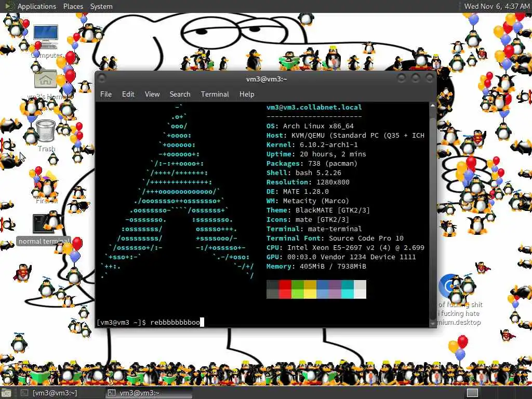Click the CPU: Intel Xeon E5-2697 line
Viewport: 532px width, 399px height.
coord(345,248)
